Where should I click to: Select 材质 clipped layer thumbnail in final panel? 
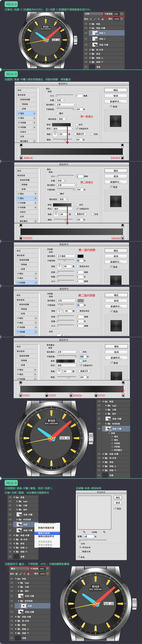[x=23, y=606]
